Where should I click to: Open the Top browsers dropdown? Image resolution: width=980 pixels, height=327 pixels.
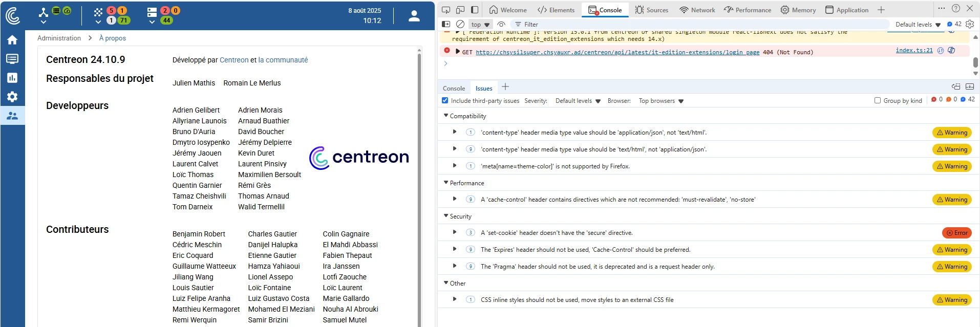tap(661, 101)
